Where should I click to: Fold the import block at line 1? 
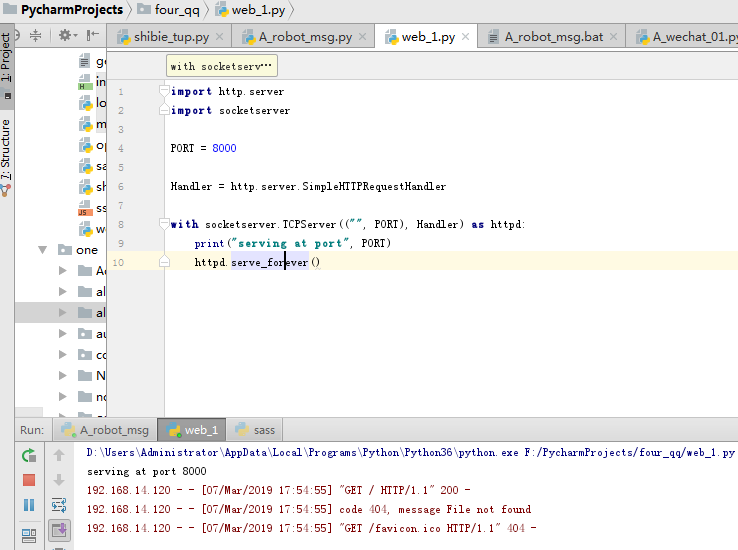(x=164, y=91)
